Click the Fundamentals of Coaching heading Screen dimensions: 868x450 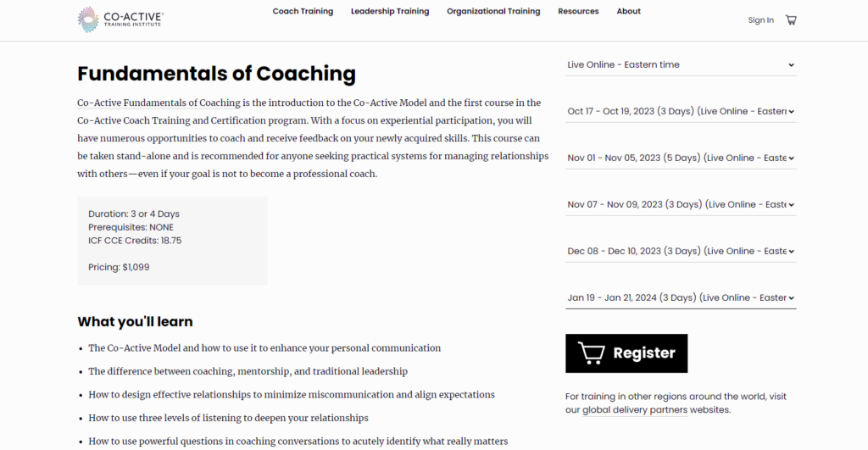[216, 74]
